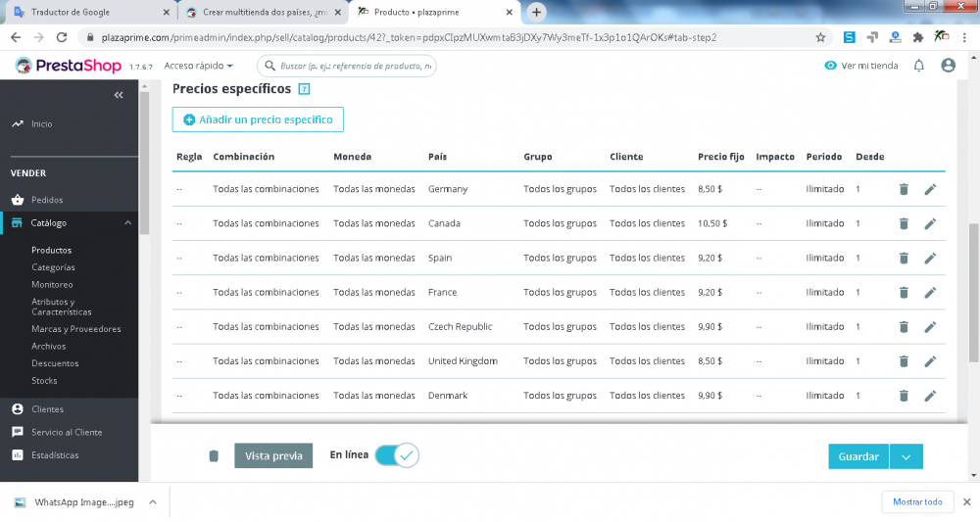Toggle the En línea switch

(x=397, y=455)
